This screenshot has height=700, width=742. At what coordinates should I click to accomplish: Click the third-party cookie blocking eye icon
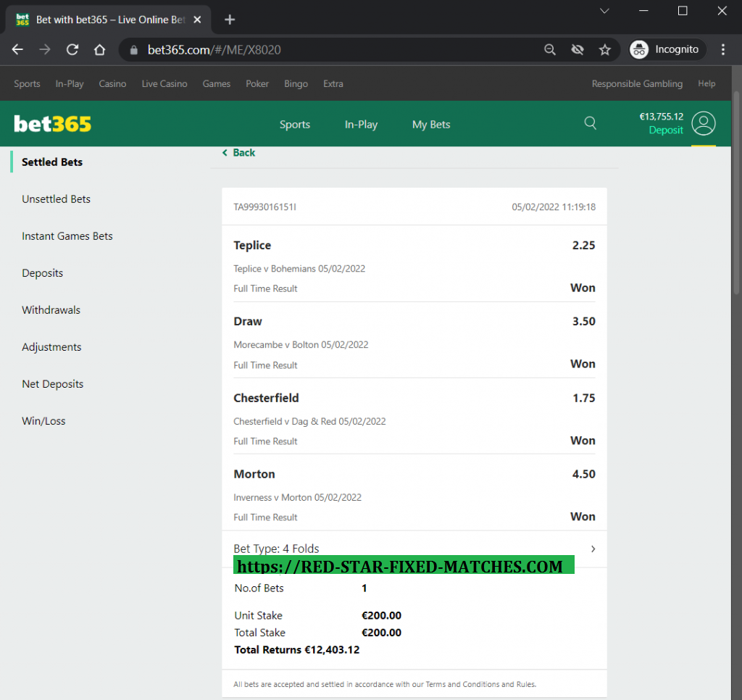(x=578, y=49)
